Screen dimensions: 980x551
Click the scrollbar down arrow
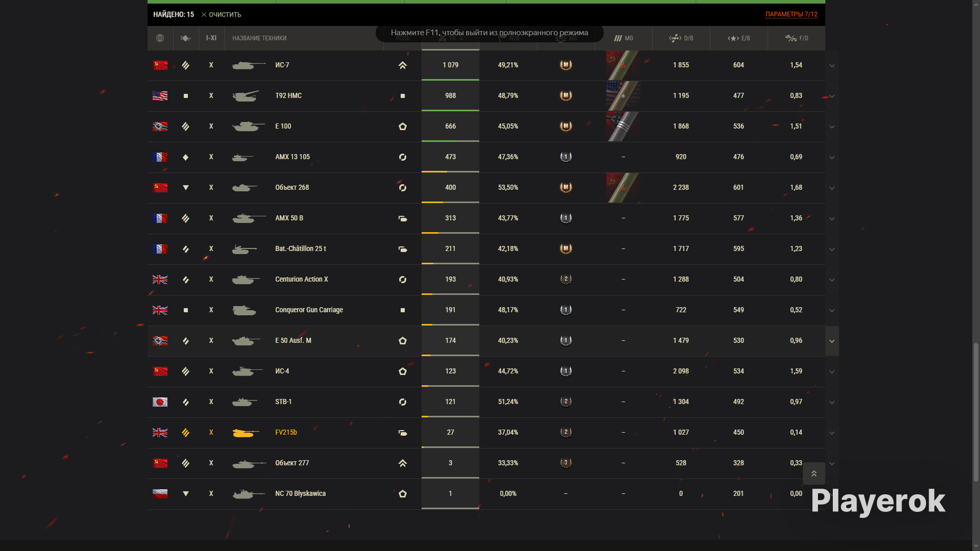coord(976,546)
